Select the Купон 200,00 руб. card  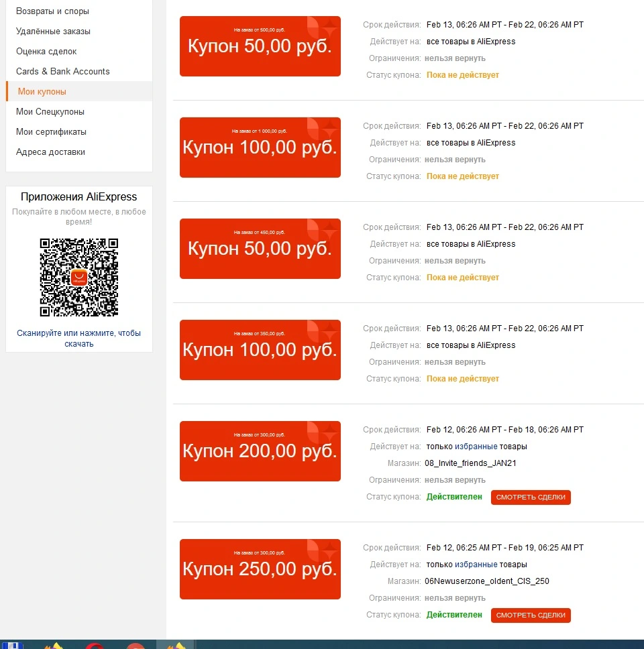coord(260,451)
